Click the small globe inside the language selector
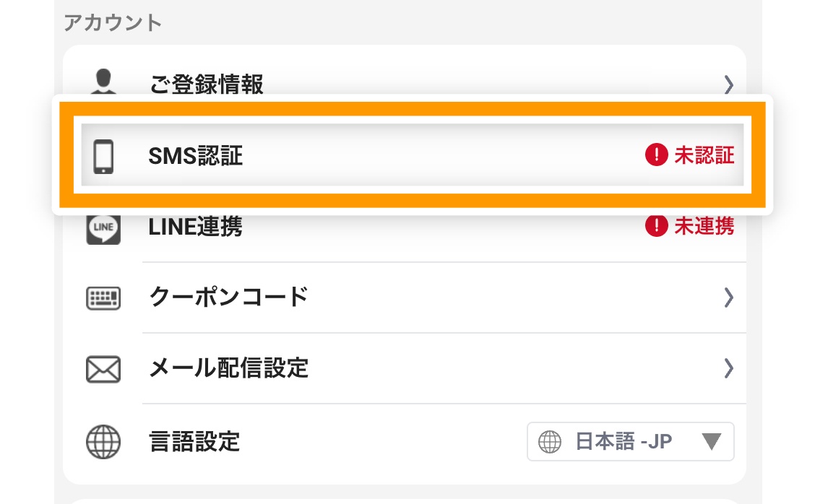This screenshot has width=828, height=504. pyautogui.click(x=550, y=441)
